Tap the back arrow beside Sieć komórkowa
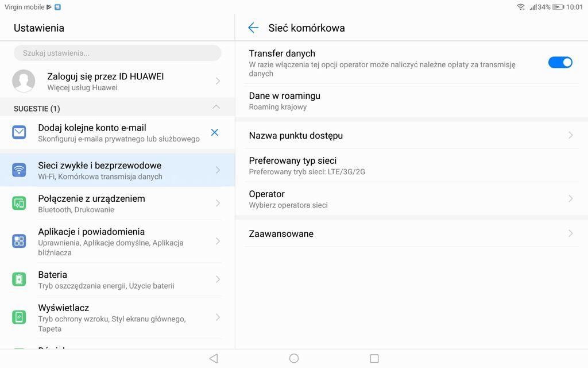 point(253,28)
